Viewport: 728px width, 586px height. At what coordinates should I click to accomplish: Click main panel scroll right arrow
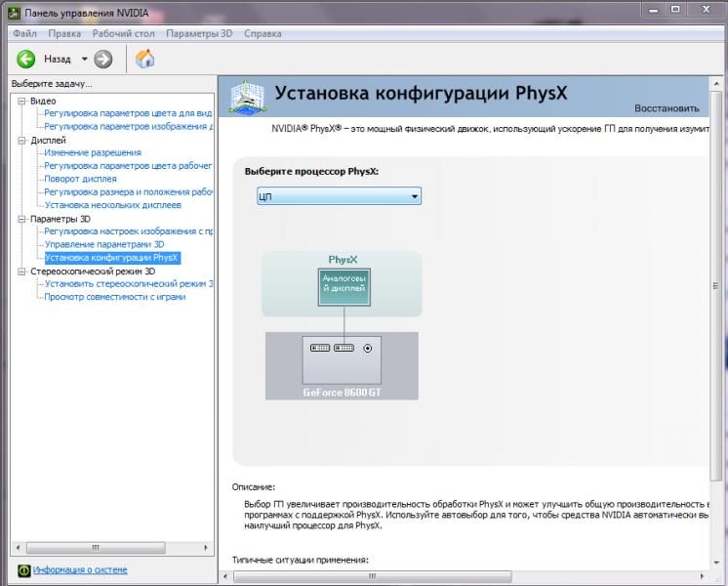pyautogui.click(x=702, y=576)
